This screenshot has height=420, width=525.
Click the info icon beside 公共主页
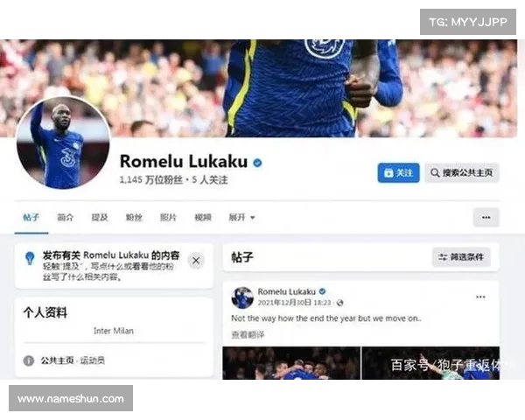click(x=29, y=360)
